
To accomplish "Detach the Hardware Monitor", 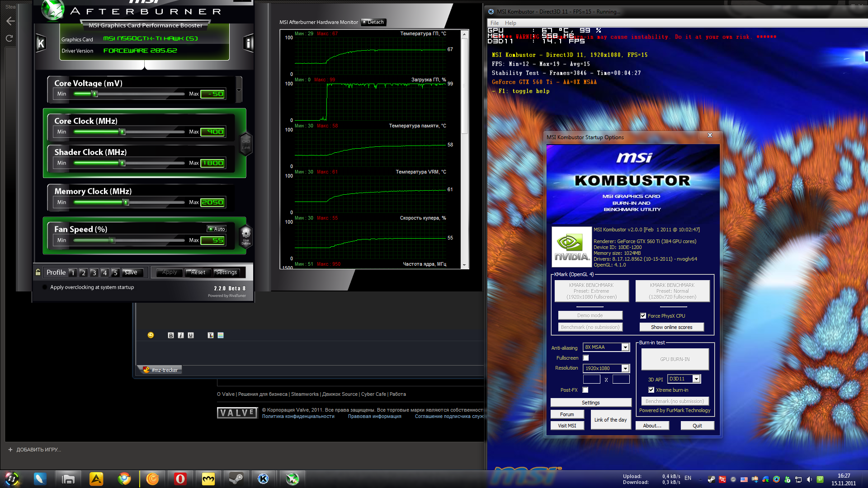I will [373, 22].
